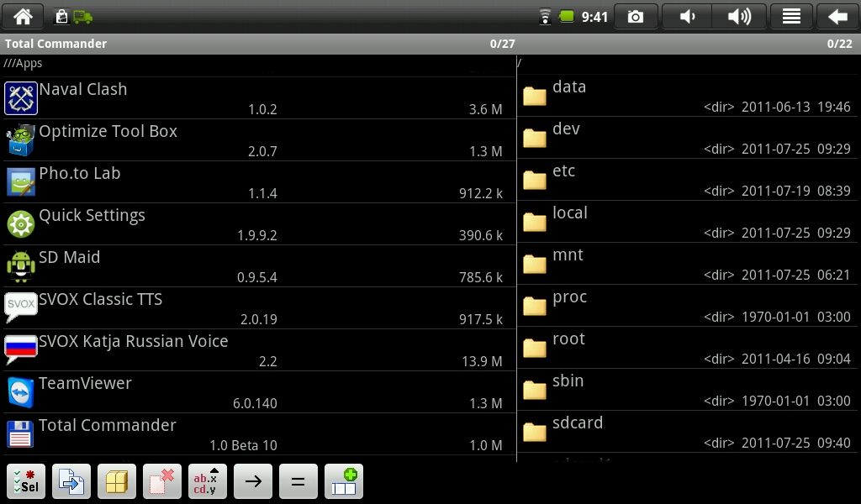This screenshot has width=861, height=504.
Task: Tap the mnt folder icon
Action: coord(534,265)
